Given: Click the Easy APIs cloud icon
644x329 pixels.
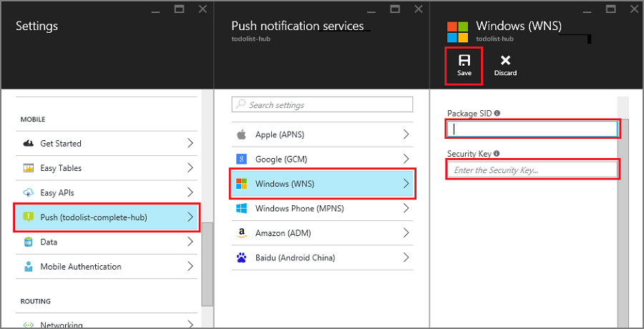Looking at the screenshot, I should click(29, 192).
